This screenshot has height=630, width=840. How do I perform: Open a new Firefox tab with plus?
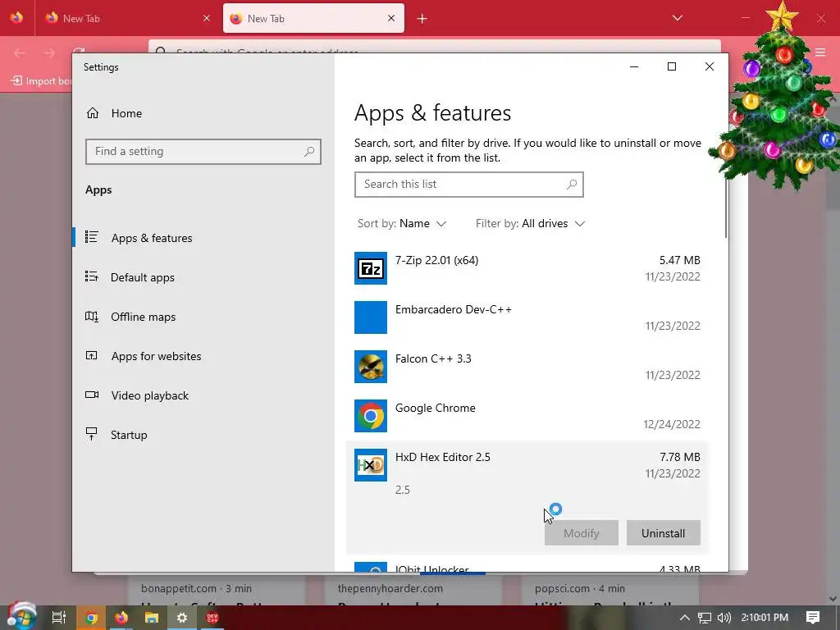coord(422,19)
